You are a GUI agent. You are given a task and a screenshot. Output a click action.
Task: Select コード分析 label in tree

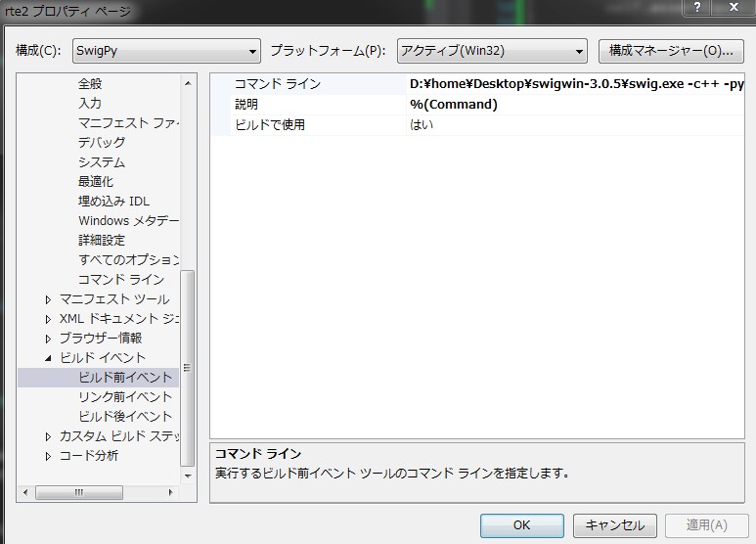(x=89, y=456)
